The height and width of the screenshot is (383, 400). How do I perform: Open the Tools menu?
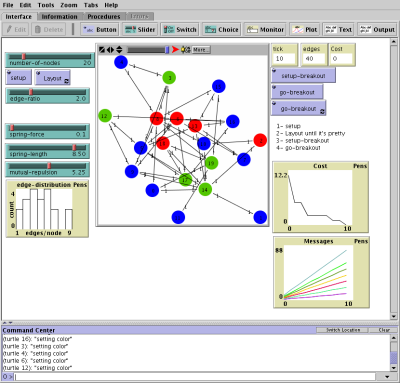(x=46, y=5)
